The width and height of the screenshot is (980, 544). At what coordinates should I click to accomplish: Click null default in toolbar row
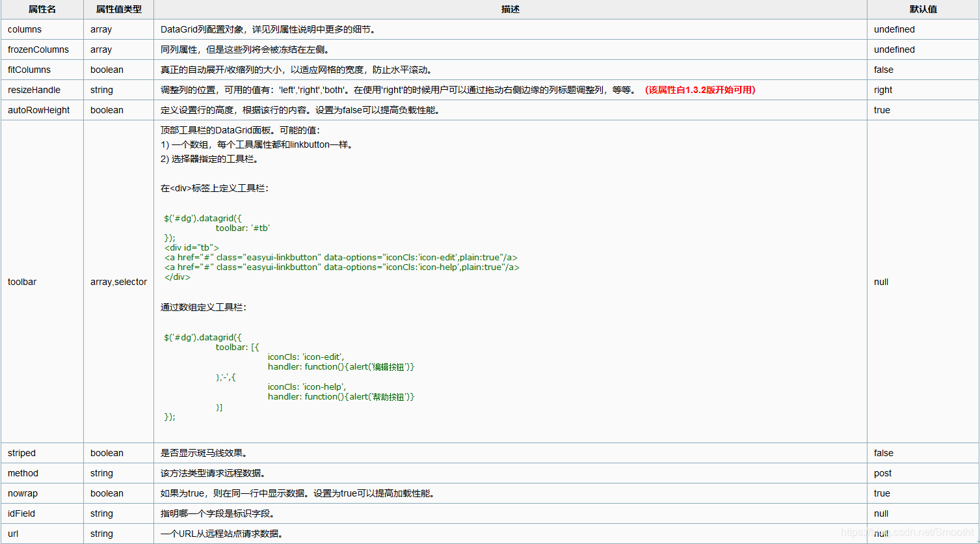pyautogui.click(x=881, y=282)
